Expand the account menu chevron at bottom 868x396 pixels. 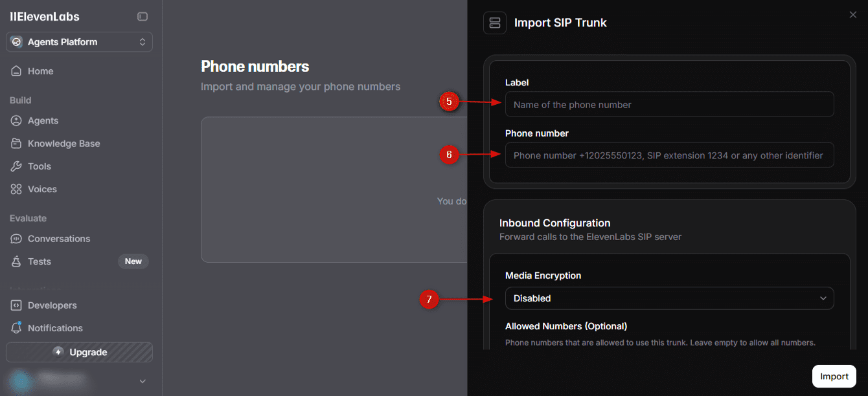click(x=142, y=381)
